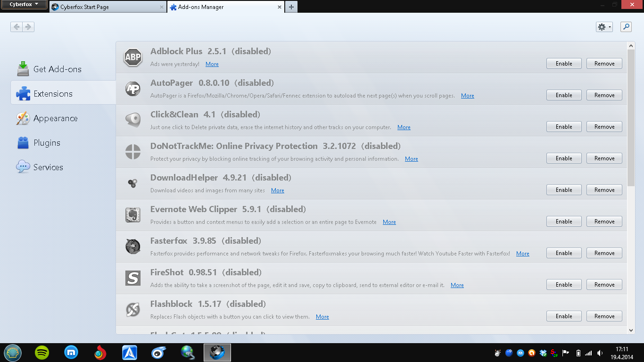
Task: Close the Add-ons Manager tab
Action: [280, 7]
